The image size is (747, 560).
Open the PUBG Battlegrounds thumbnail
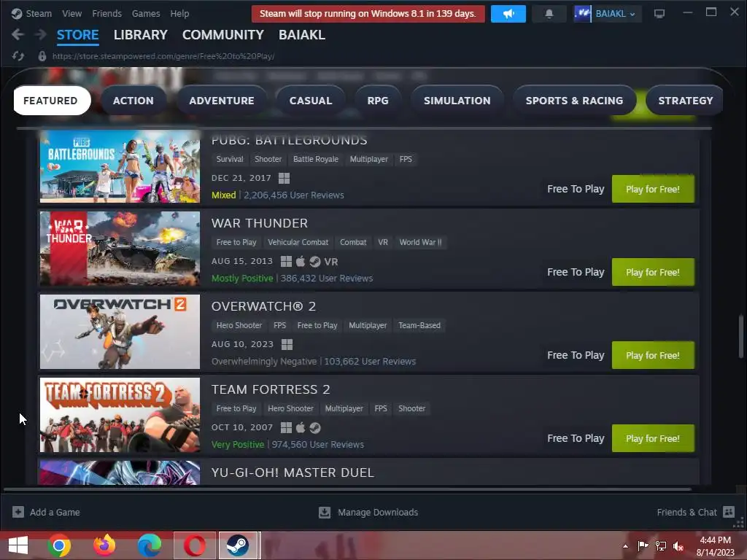[x=120, y=166]
